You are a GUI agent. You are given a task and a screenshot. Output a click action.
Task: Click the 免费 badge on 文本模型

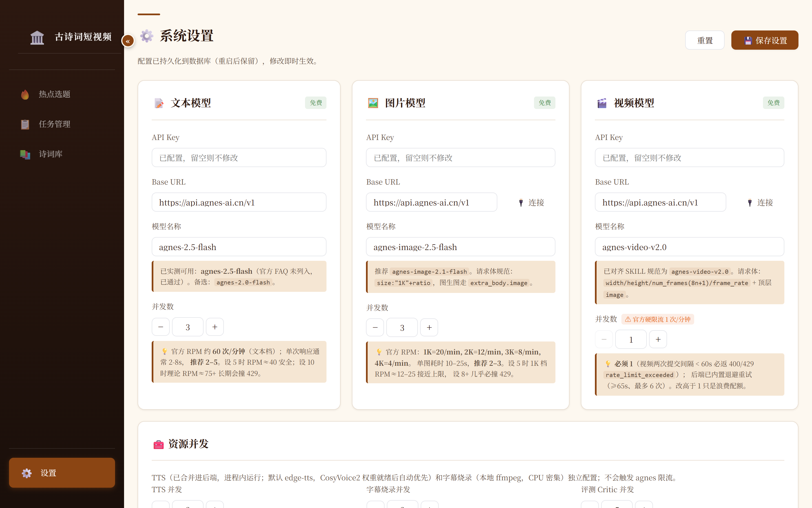tap(316, 103)
